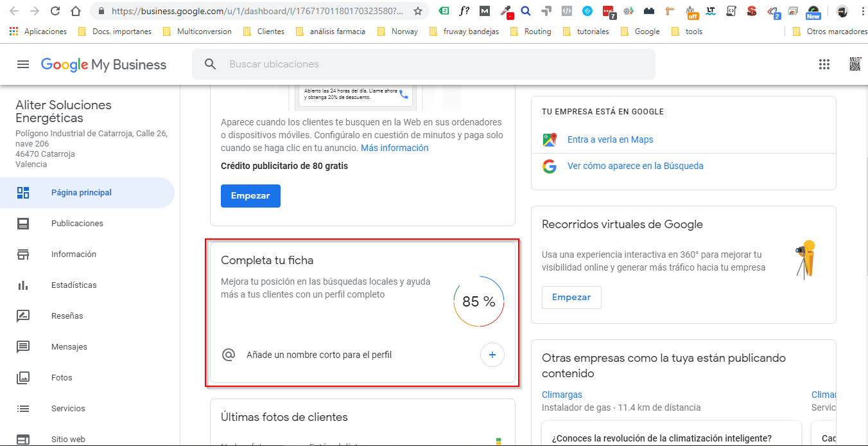Click the Mensajes chat icon
The image size is (868, 446).
point(23,347)
